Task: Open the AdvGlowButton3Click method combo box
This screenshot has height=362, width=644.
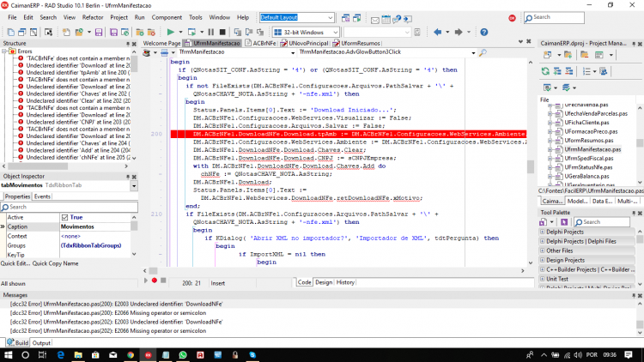Action: click(x=473, y=52)
